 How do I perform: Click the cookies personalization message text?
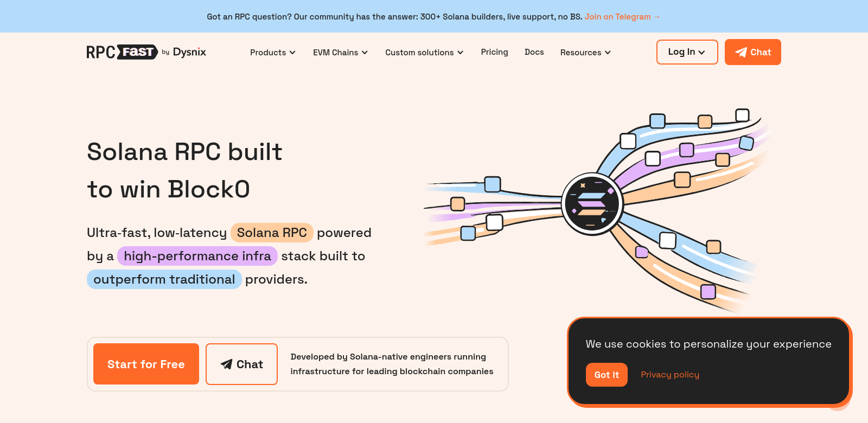pos(709,344)
